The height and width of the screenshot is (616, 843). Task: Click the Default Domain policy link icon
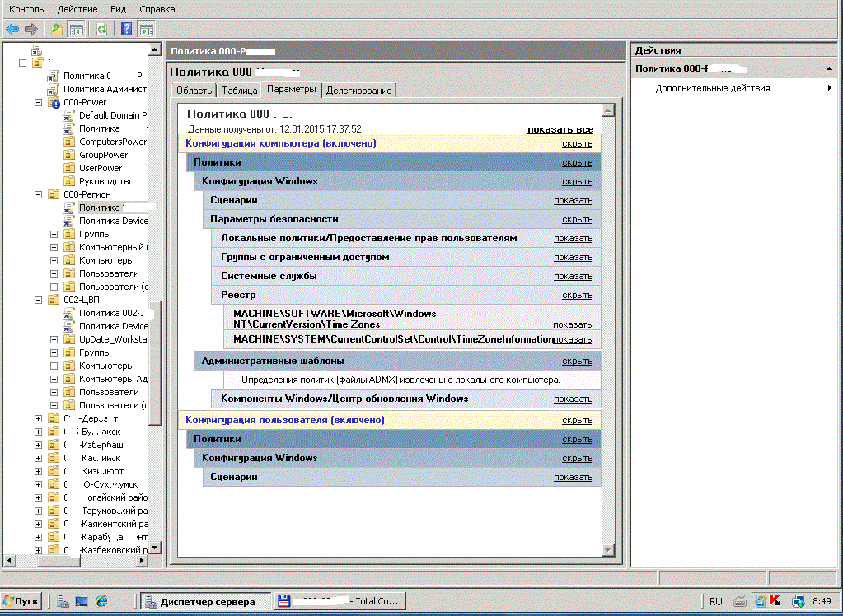(68, 115)
